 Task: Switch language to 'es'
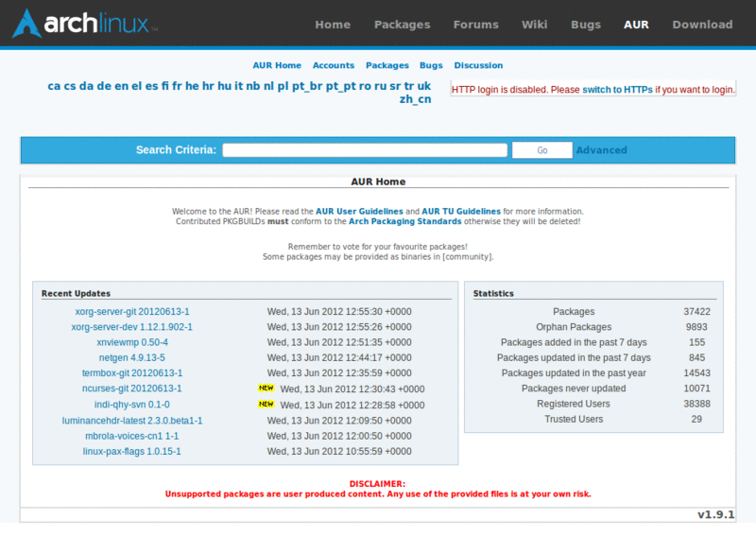tap(152, 86)
